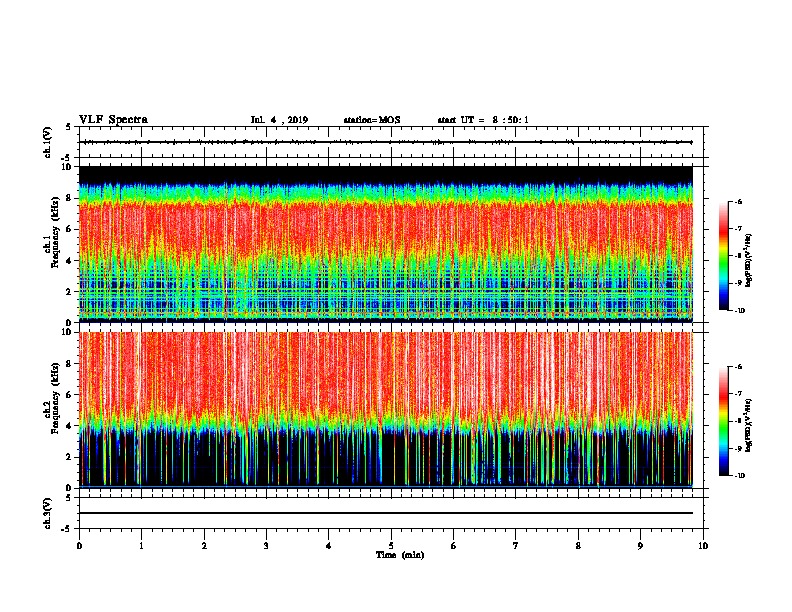Click the "2" tick on the time axis
Viewport: 792px width, 612px height.
click(x=204, y=546)
